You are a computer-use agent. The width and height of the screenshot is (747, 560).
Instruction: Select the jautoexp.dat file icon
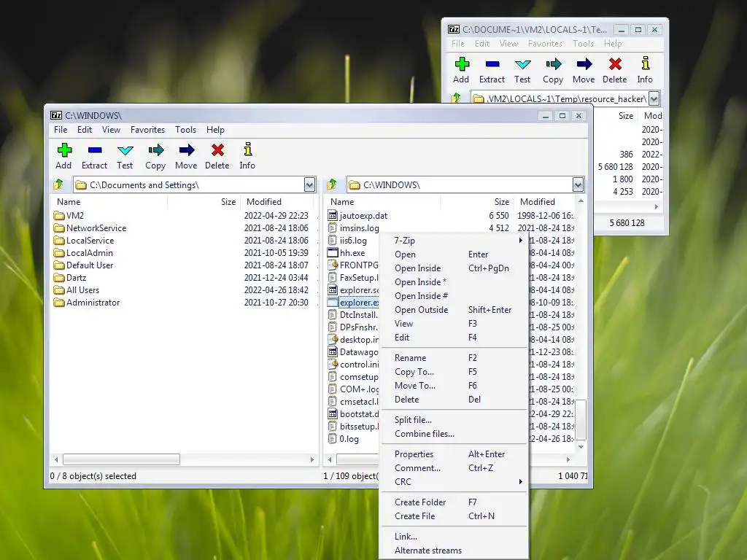(x=333, y=216)
